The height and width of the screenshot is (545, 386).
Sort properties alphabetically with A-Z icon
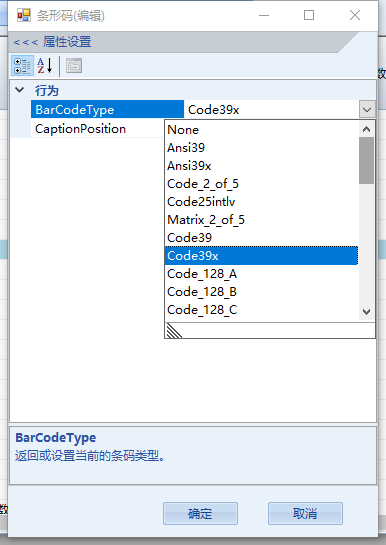[x=45, y=65]
